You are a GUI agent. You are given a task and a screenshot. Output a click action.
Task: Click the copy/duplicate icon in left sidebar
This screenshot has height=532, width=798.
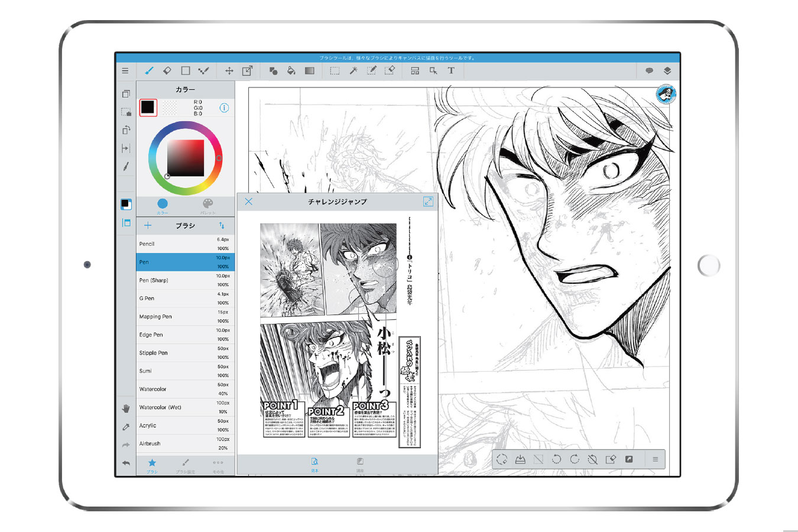[126, 93]
